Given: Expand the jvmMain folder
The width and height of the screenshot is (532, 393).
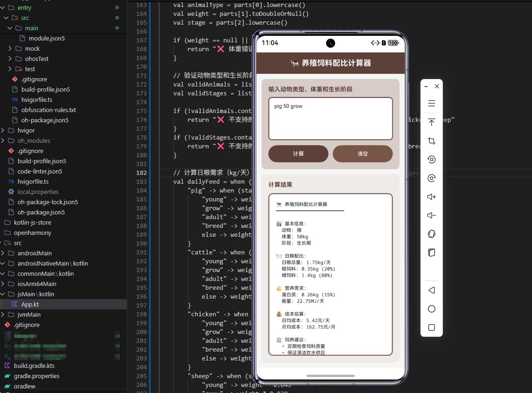Looking at the screenshot, I should click(x=3, y=314).
